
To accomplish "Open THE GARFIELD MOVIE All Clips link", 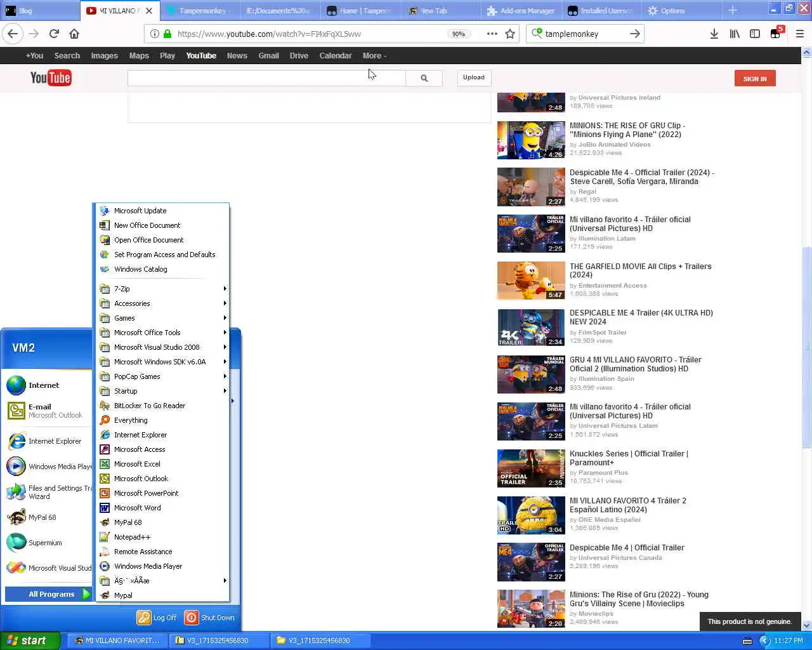I will (641, 270).
